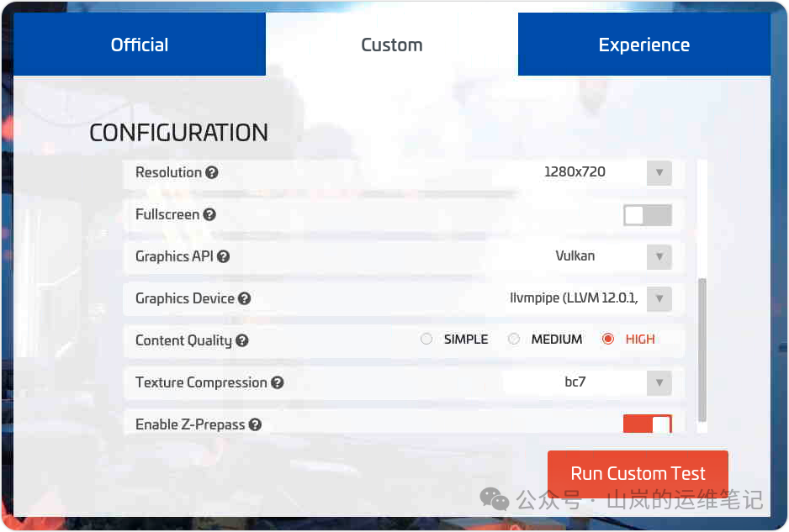The width and height of the screenshot is (789, 532).
Task: Click the configuration list vertical scrollbar
Action: (702, 349)
